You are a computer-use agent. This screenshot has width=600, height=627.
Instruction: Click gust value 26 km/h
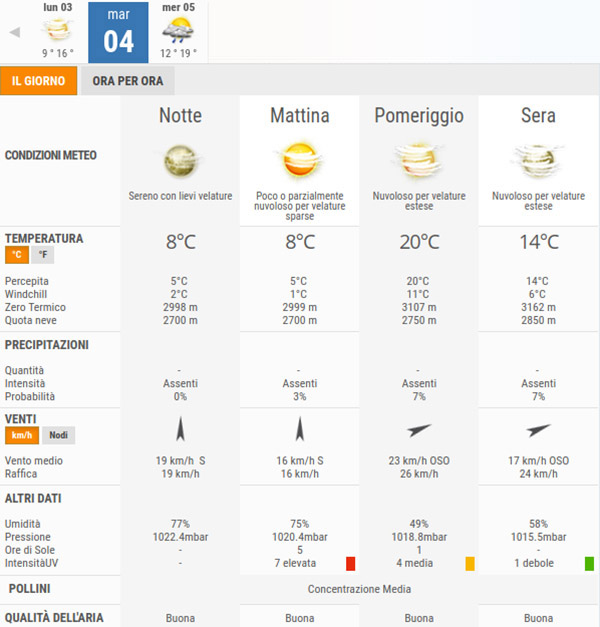(x=419, y=474)
